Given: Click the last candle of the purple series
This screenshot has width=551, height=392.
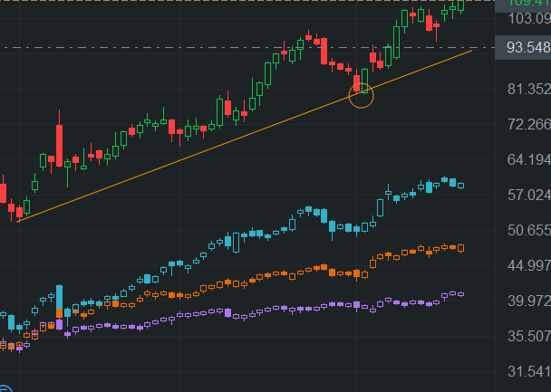Looking at the screenshot, I should pos(460,294).
